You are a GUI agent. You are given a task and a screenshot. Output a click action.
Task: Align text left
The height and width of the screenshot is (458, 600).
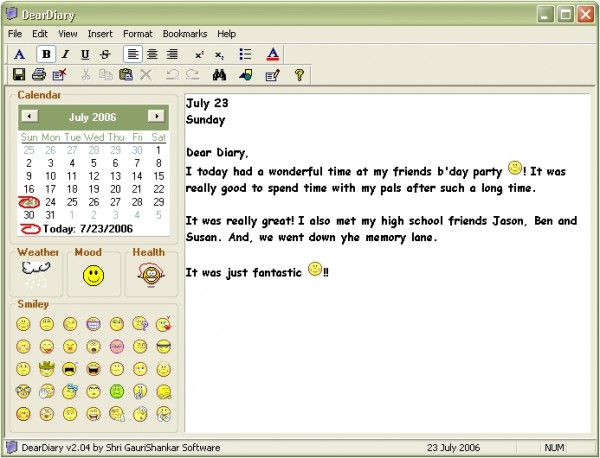point(133,54)
